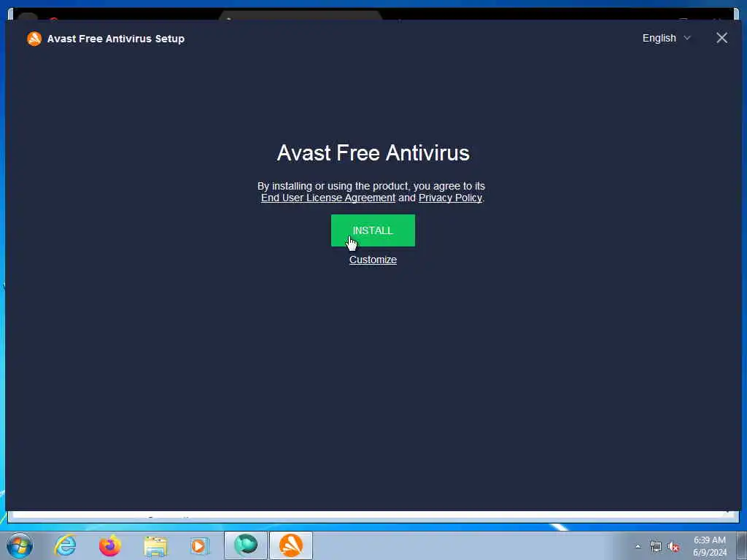Screen dimensions: 747x560
Task: Switch to the green globe app in taskbar
Action: pos(246,545)
